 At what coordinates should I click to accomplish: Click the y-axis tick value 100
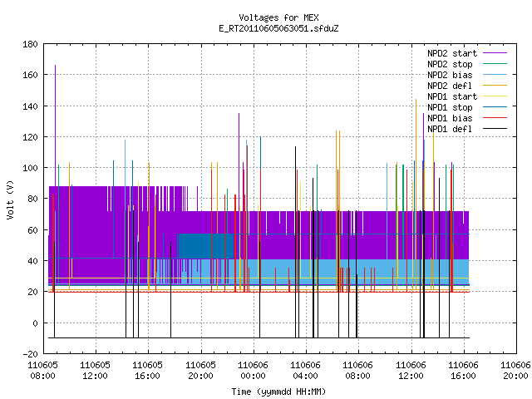coord(30,168)
